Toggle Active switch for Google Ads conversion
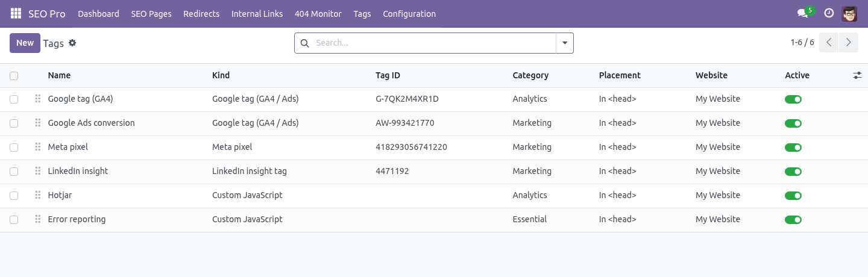Screen dimensions: 868x277 793,123
